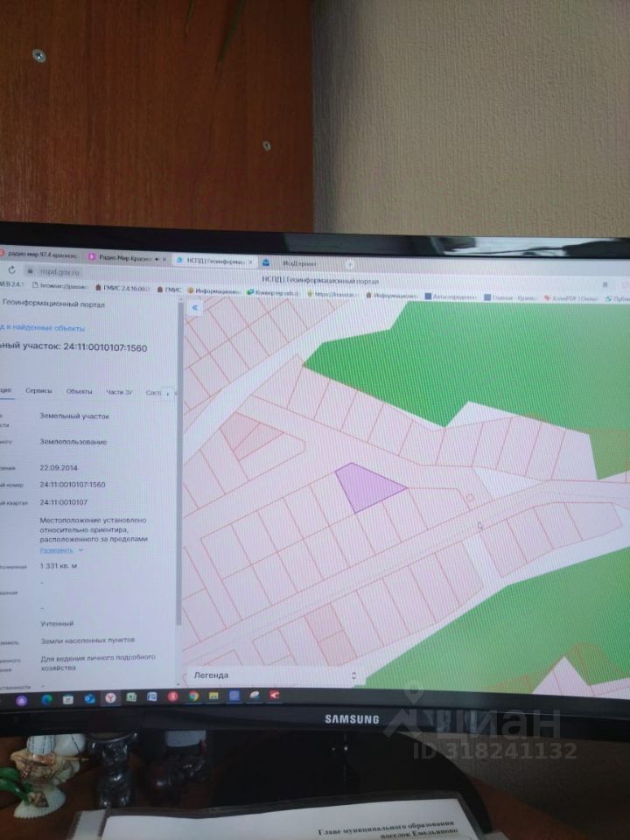Open the red Yandex icon in the taskbar
Viewport: 630px width, 840px height.
(172, 696)
